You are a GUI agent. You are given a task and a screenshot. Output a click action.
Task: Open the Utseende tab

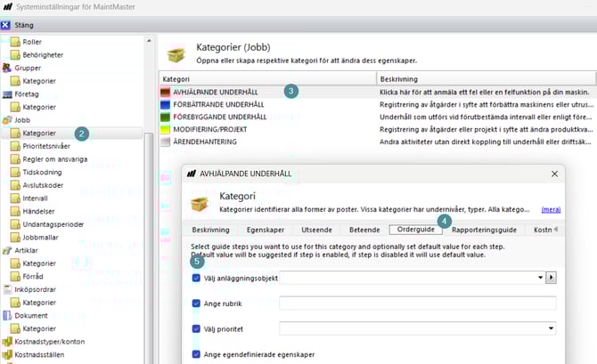(x=318, y=230)
